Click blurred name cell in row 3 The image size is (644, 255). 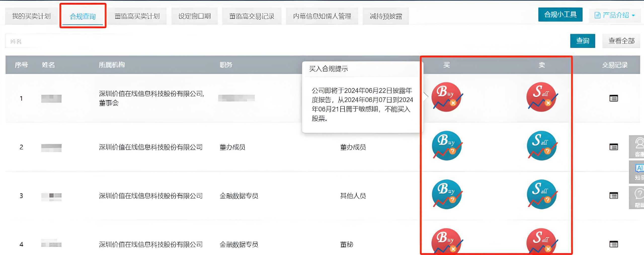[x=51, y=197]
